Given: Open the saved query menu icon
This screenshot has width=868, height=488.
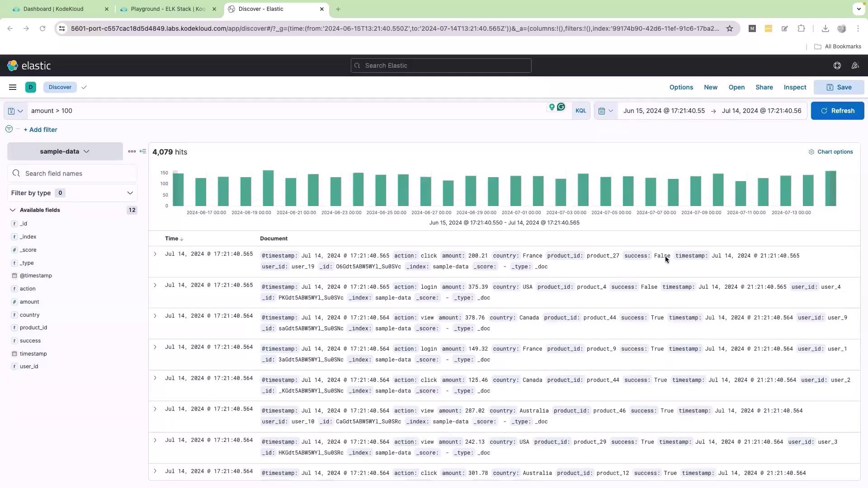Looking at the screenshot, I should tap(15, 111).
